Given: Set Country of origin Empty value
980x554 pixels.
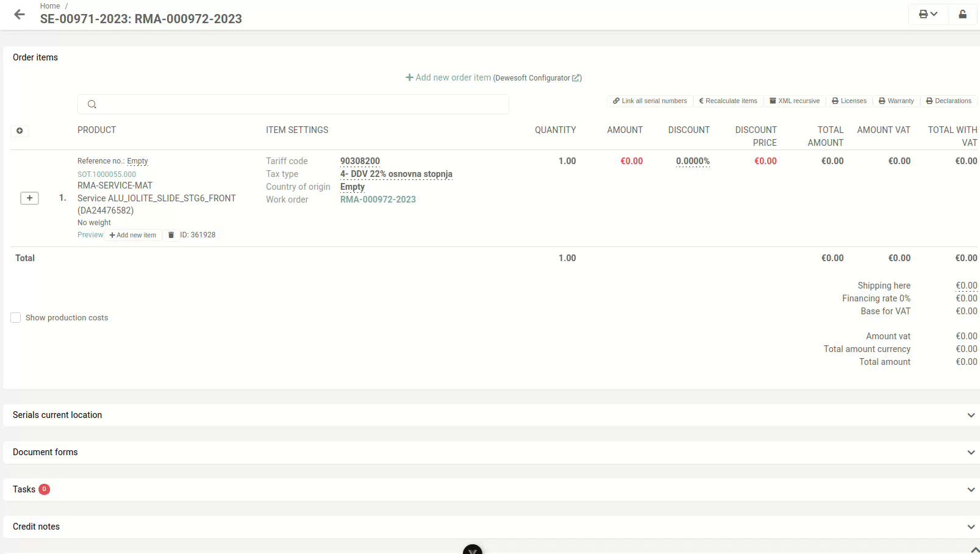Looking at the screenshot, I should click(352, 187).
